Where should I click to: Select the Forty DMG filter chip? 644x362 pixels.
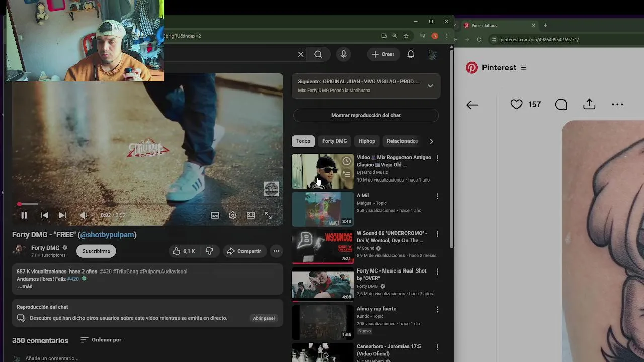click(x=335, y=141)
